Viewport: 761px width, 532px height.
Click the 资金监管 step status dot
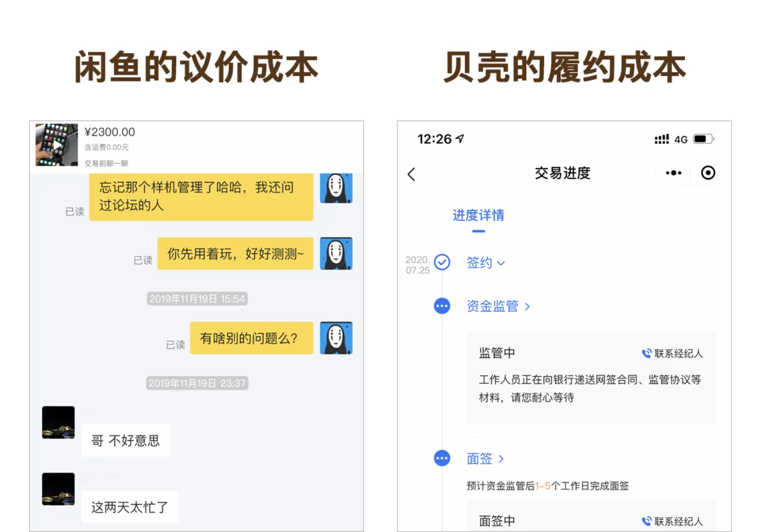[442, 306]
